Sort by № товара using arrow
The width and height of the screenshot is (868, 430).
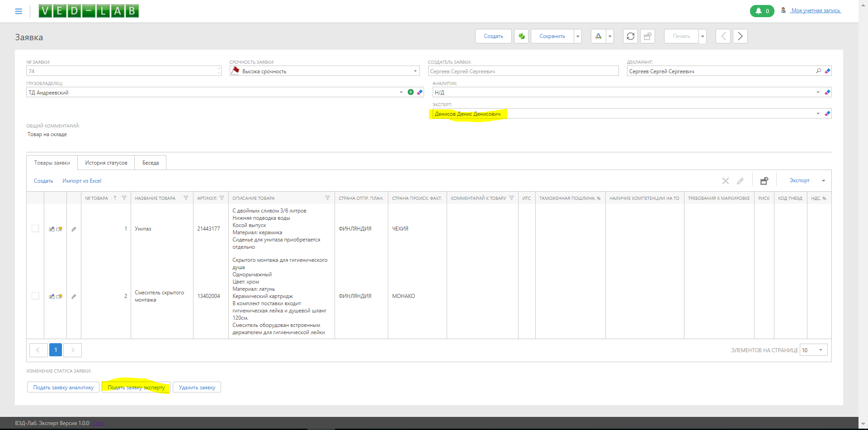(115, 198)
